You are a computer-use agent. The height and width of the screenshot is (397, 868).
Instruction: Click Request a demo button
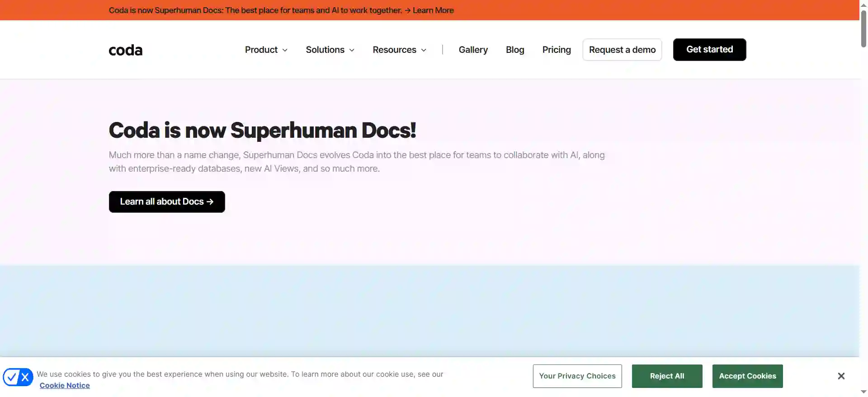point(622,50)
